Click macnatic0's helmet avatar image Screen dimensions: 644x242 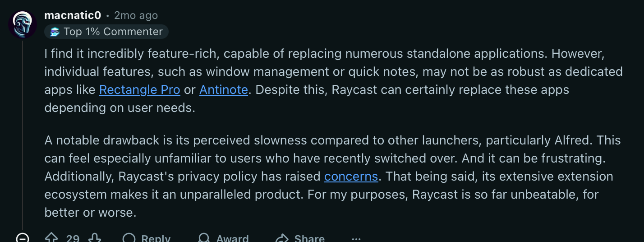tap(23, 24)
